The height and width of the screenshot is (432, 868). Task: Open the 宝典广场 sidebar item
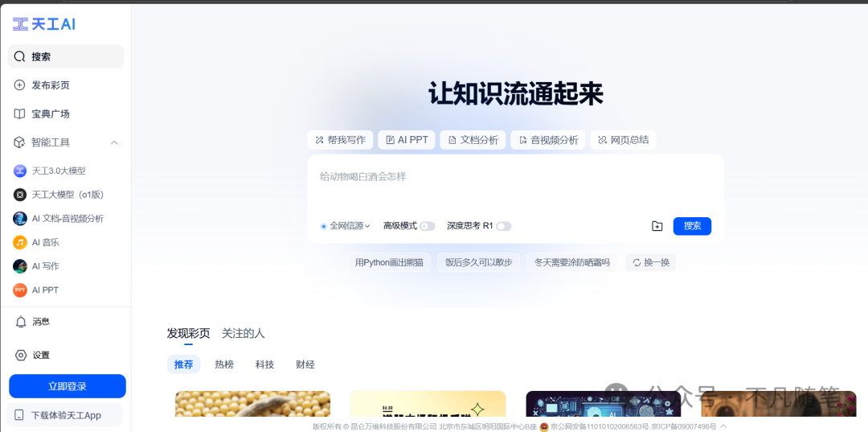(66, 114)
